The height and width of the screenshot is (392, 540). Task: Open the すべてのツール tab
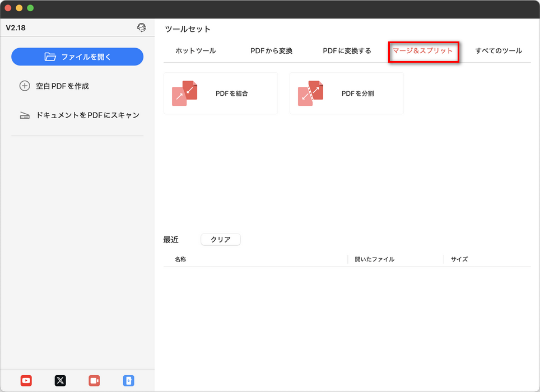(x=499, y=50)
